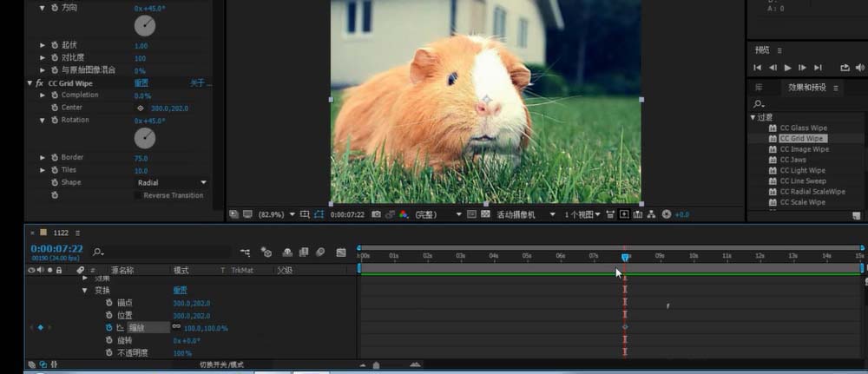This screenshot has height=374, width=868.
Task: Click the CC Grid Wipe Rotation dial
Action: coord(145,138)
